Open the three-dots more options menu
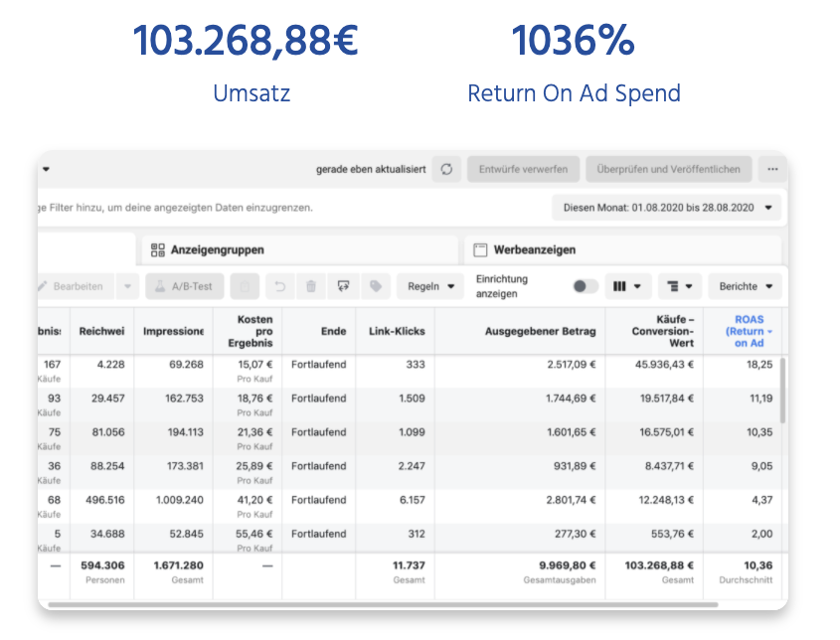Viewport: 840px width, 640px height. pyautogui.click(x=771, y=169)
